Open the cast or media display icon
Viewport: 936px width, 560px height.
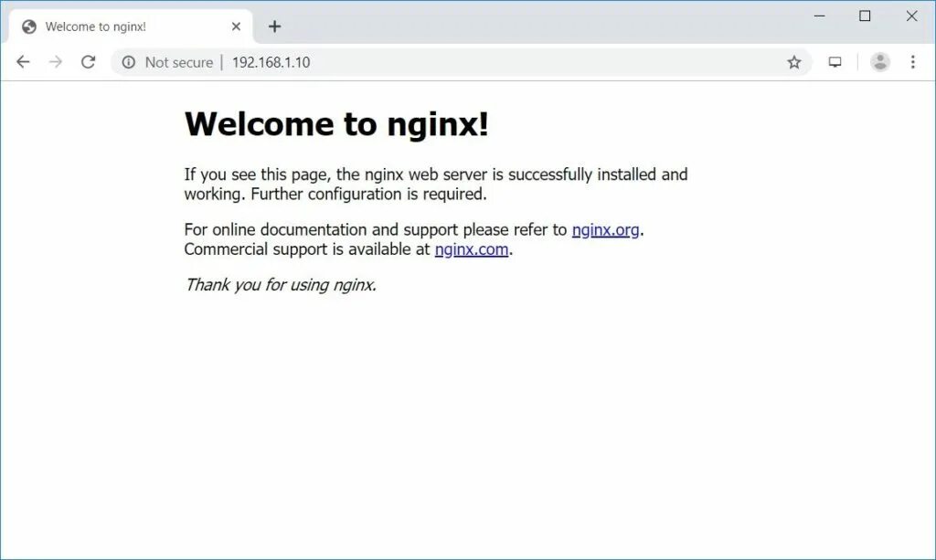click(835, 62)
